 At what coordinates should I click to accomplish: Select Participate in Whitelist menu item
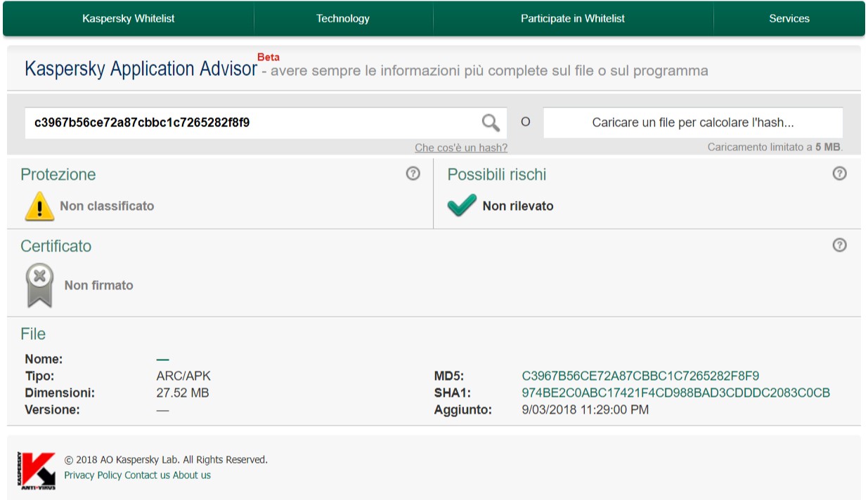coord(573,19)
